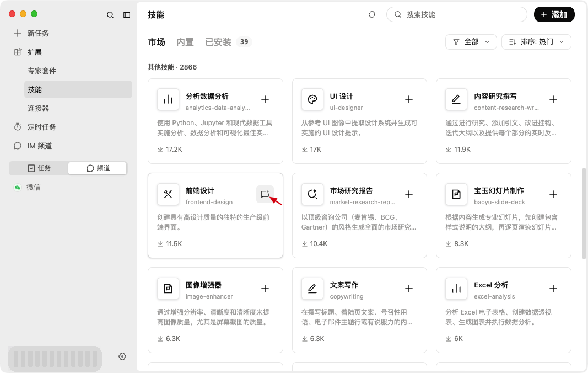Click the 前端设计 tools icon

168,194
